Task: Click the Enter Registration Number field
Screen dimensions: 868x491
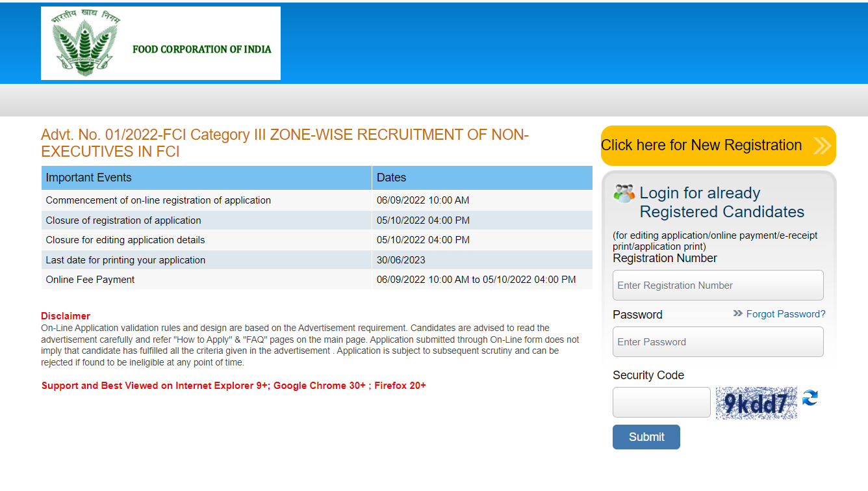Action: [x=717, y=285]
